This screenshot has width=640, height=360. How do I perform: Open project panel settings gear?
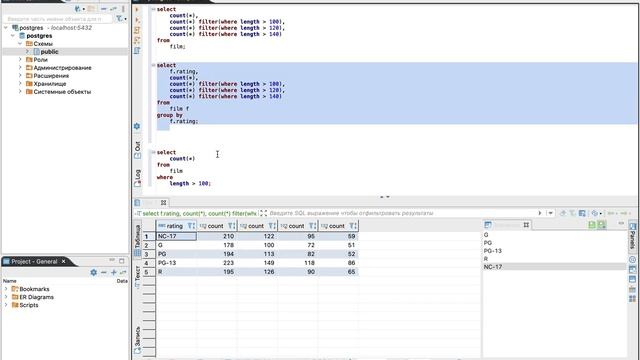(x=93, y=272)
